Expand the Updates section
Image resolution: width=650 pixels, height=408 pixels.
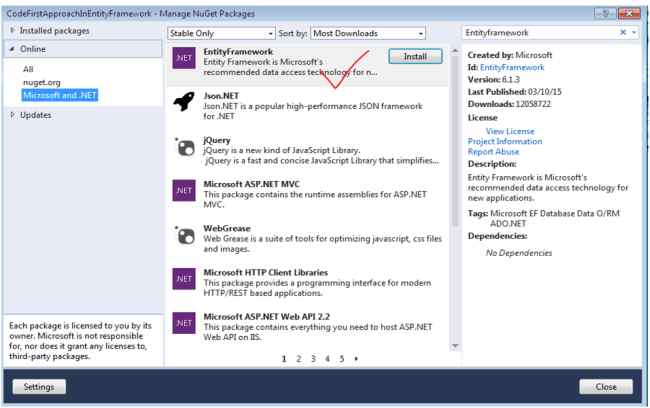(12, 115)
